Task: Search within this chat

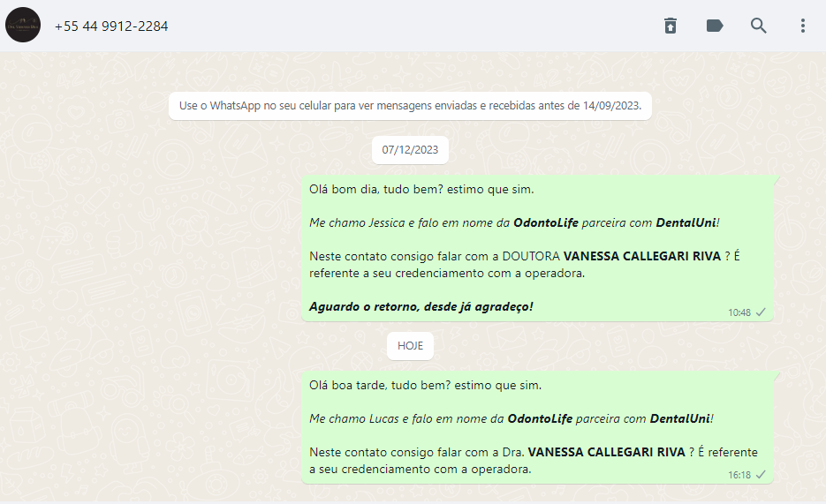Action: tap(758, 26)
